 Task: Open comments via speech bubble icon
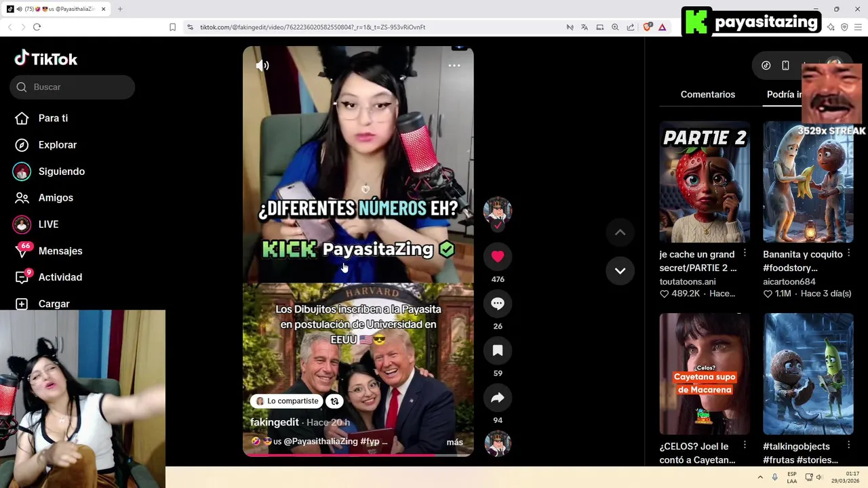[498, 304]
